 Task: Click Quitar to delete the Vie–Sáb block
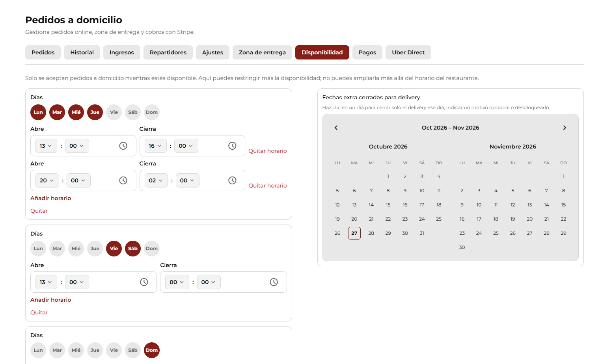click(x=39, y=312)
